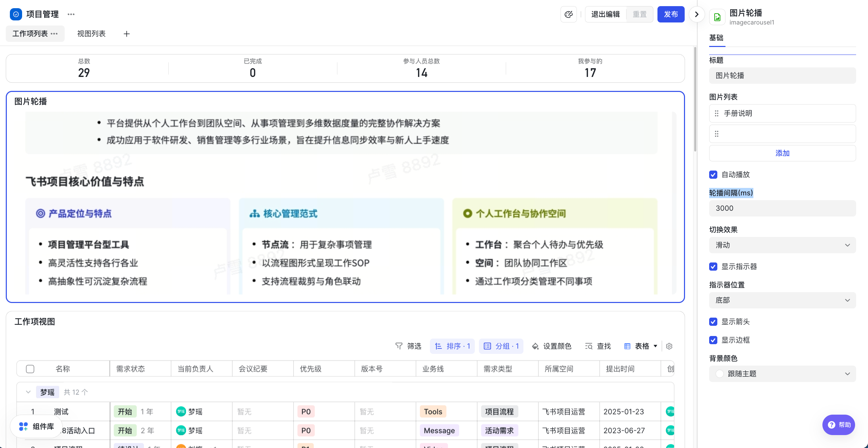The image size is (868, 448).
Task: Click the Tools business line tag
Action: point(433,412)
